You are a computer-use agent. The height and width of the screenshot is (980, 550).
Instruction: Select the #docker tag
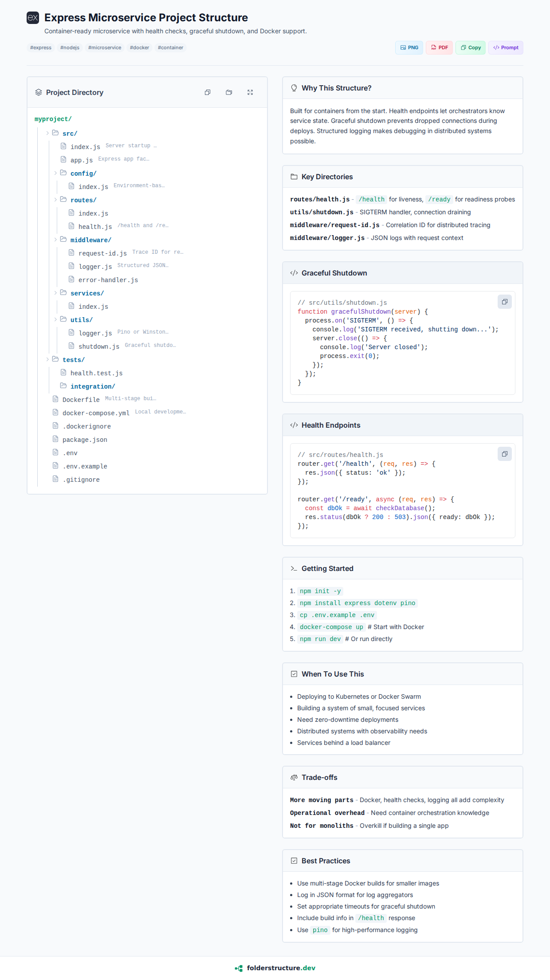[139, 47]
